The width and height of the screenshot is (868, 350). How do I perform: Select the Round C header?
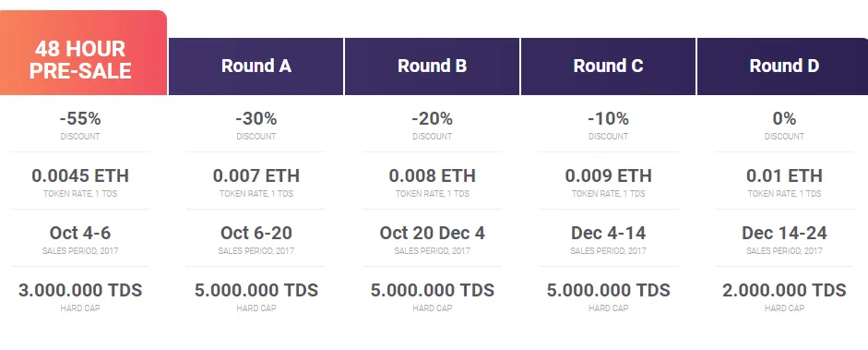[x=608, y=66]
